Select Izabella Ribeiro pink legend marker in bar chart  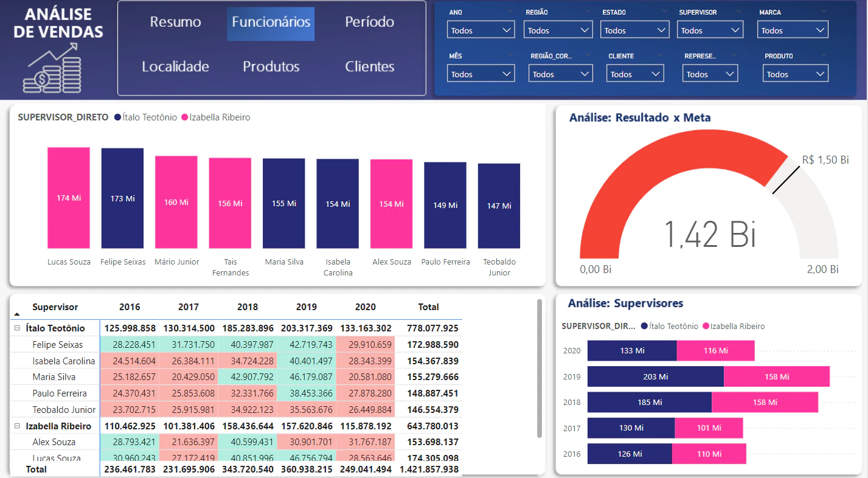pyautogui.click(x=185, y=117)
